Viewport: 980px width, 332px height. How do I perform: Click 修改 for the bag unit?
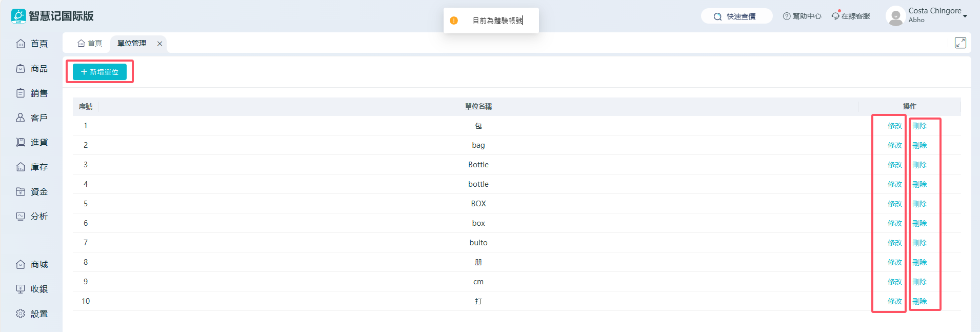894,145
